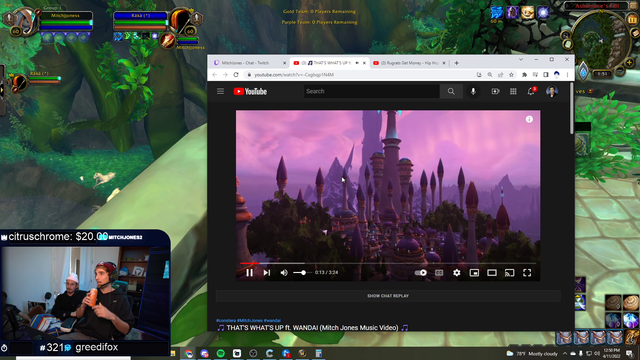Image resolution: width=640 pixels, height=360 pixels.
Task: Open the Chrome profile avatar
Action: [556, 75]
